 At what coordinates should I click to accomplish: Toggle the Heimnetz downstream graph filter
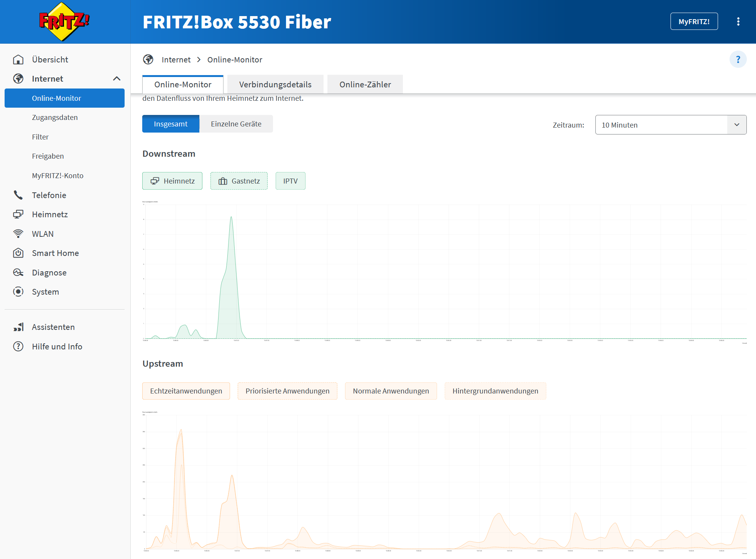tap(172, 181)
